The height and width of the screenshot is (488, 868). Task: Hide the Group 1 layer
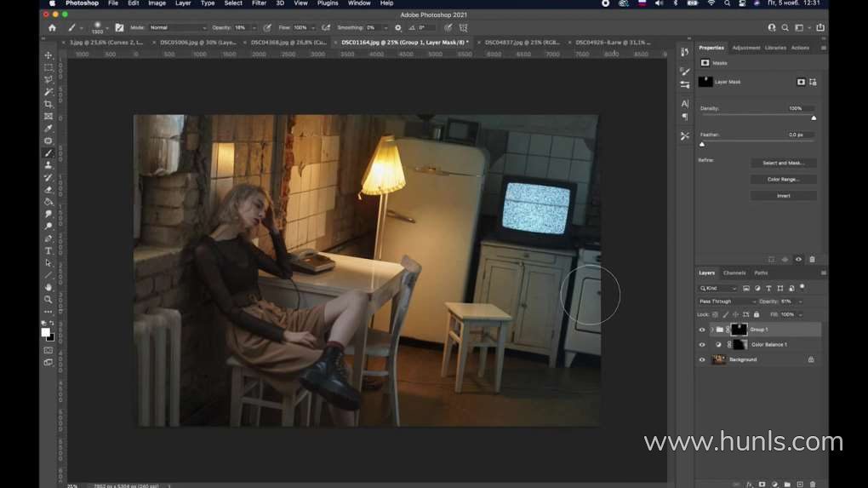click(x=702, y=330)
